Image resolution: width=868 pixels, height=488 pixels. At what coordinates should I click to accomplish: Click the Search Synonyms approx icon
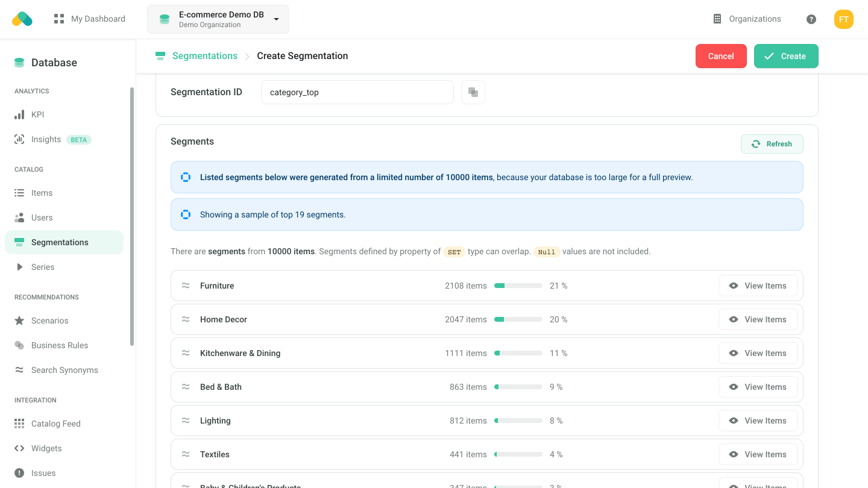(19, 370)
